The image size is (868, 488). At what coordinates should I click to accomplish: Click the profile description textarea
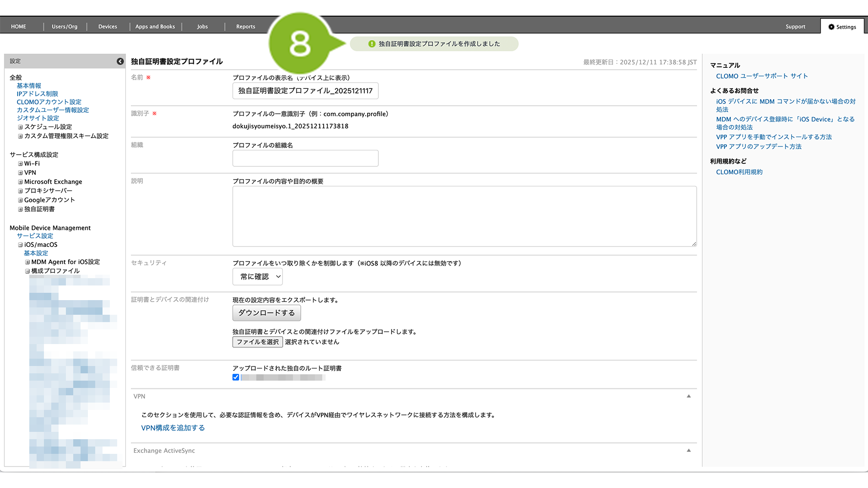tap(464, 216)
